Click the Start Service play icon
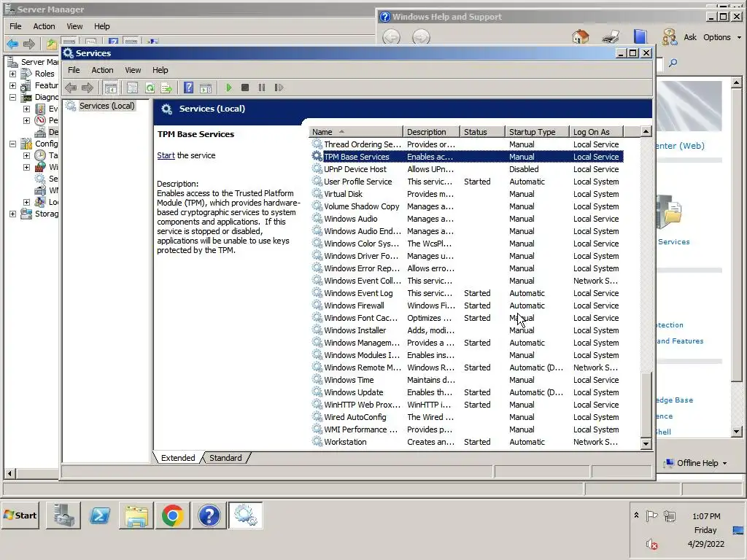Screen dimensions: 747x560 [x=228, y=87]
